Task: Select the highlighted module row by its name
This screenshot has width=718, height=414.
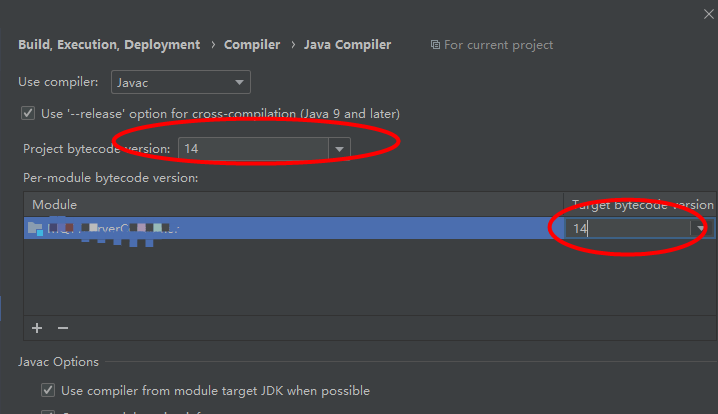Action: coord(110,228)
